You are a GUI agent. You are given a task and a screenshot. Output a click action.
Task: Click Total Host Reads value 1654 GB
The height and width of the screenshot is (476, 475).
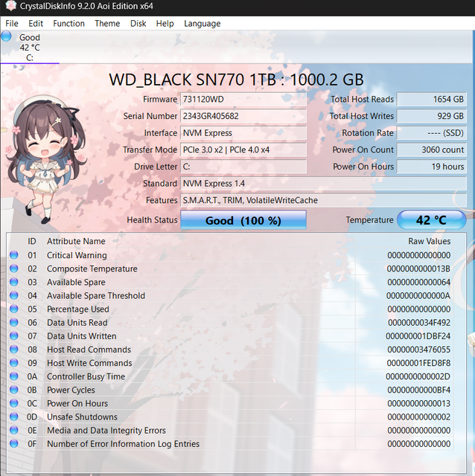432,99
